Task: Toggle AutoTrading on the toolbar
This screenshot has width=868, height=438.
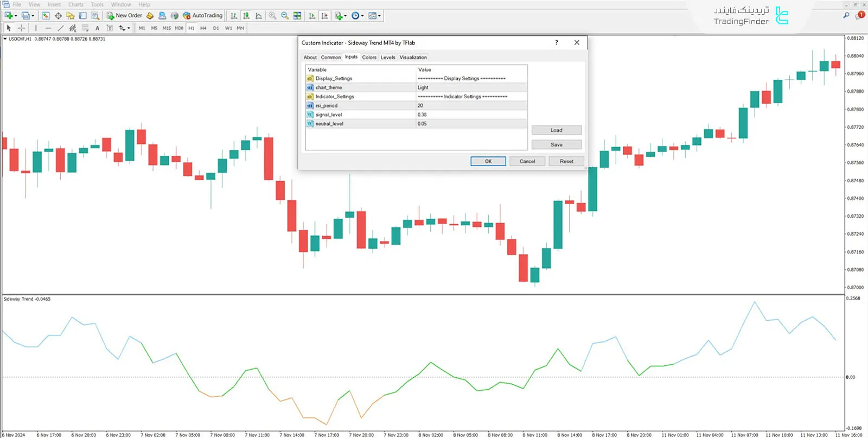Action: tap(202, 16)
